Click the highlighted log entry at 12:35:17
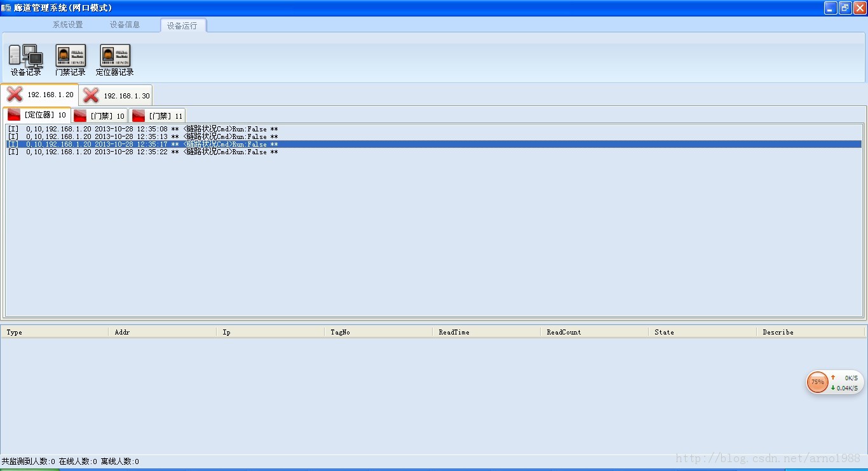868x471 pixels. tap(433, 144)
